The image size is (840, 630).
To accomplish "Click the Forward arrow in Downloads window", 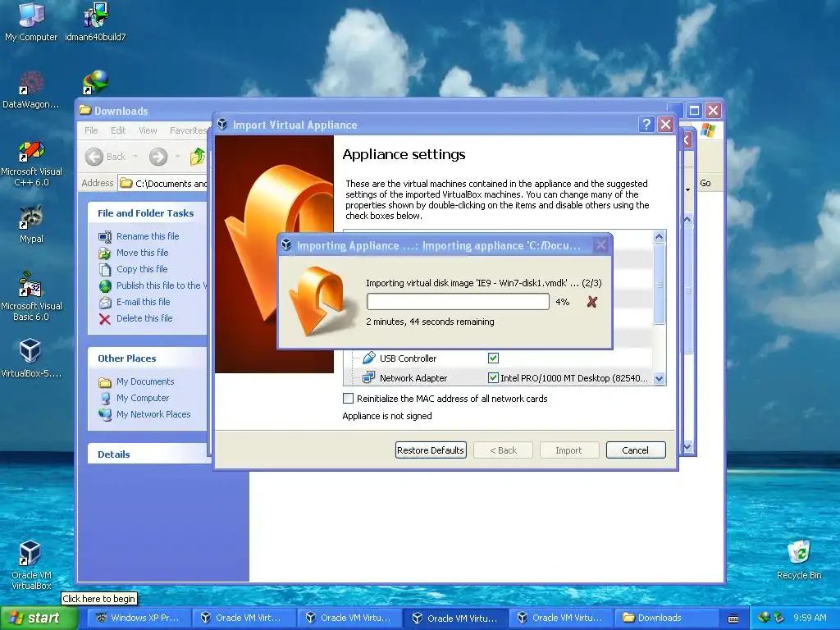I will click(158, 157).
